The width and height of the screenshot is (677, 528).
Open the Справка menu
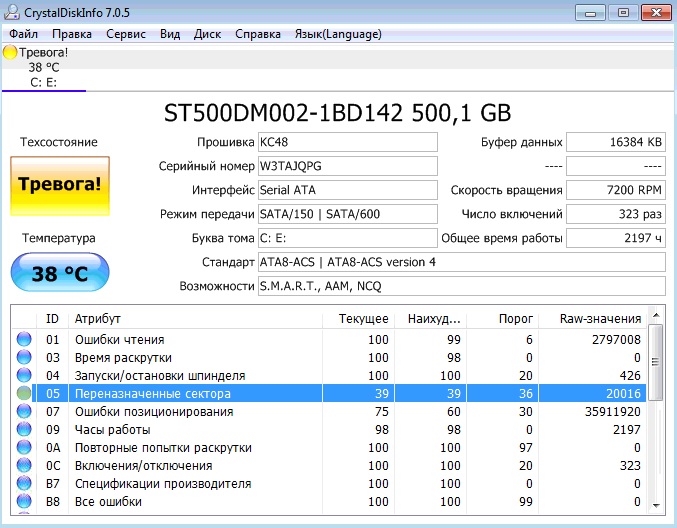click(258, 34)
